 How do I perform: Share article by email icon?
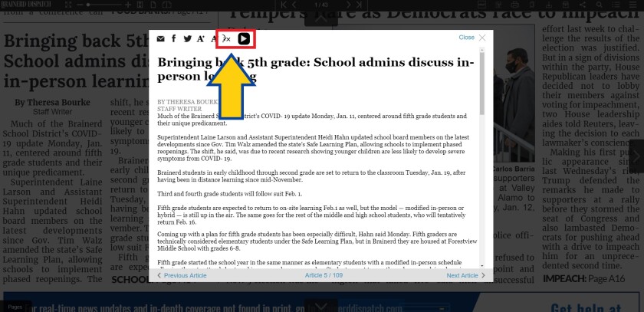(160, 38)
